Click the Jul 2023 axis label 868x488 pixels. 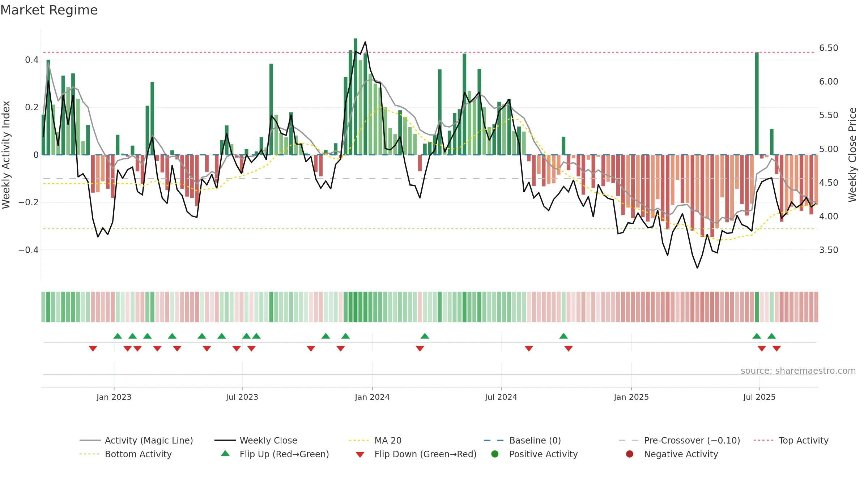click(242, 397)
